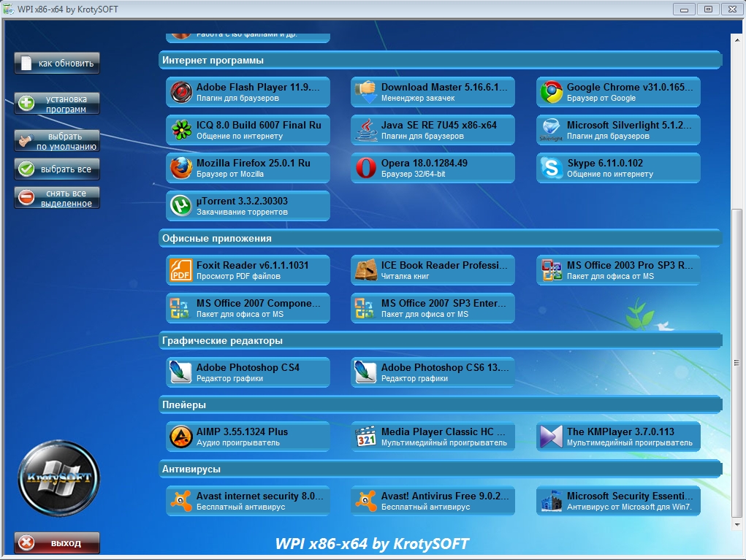Click 'Microsoft Silverlight 5.1.2...' program name
Screen dimensions: 746x560
(629, 125)
